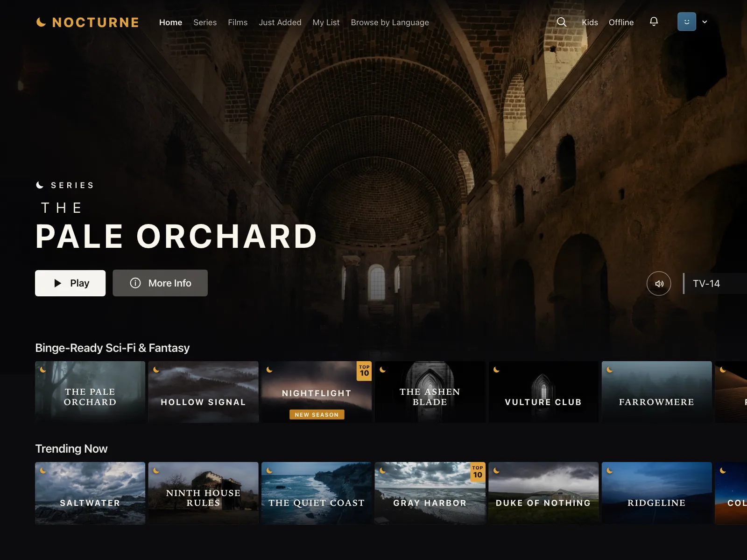Open the Vulture Club card
This screenshot has height=560, width=747.
543,392
